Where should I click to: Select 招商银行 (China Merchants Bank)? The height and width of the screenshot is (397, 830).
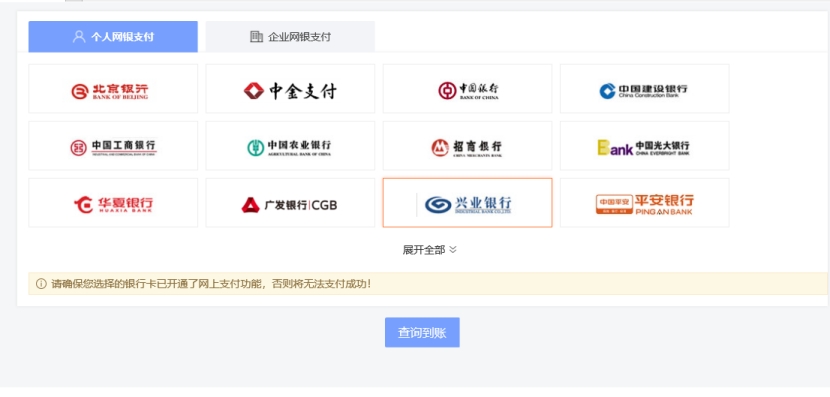(x=467, y=146)
